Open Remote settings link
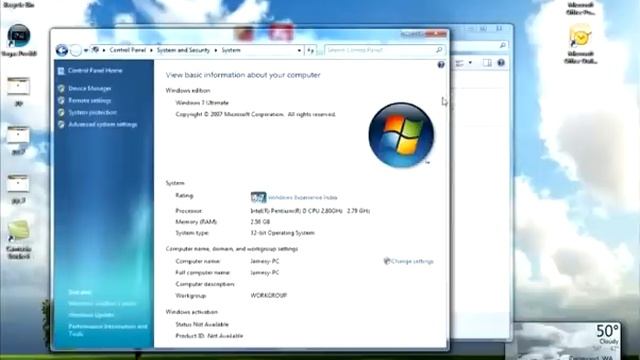This screenshot has height=360, width=640. coord(89,100)
